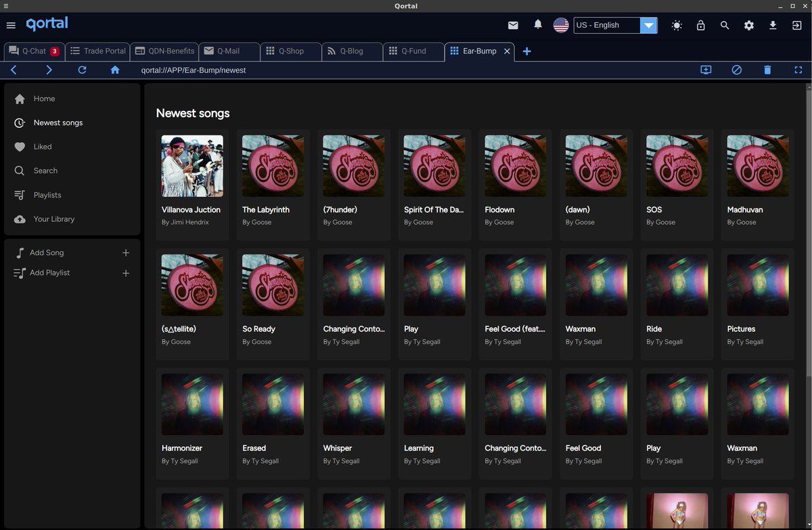Viewport: 812px width, 530px height.
Task: Switch to the QDN-Benefits tab
Action: point(164,51)
